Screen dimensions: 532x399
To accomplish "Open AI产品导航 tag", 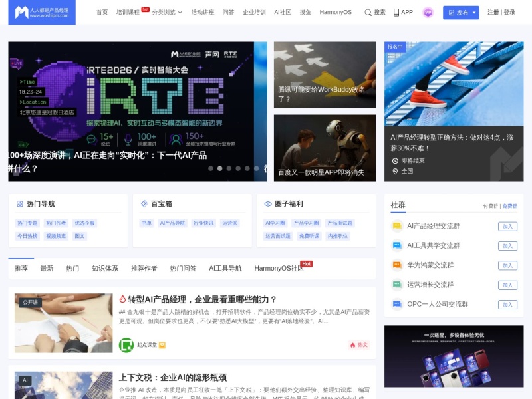I will (x=172, y=223).
